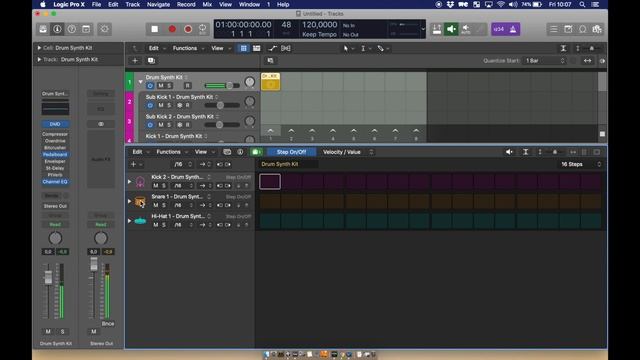Toggle Step Sequencer MIDI out speaker button
Screen dimensions: 640x360
[509, 152]
